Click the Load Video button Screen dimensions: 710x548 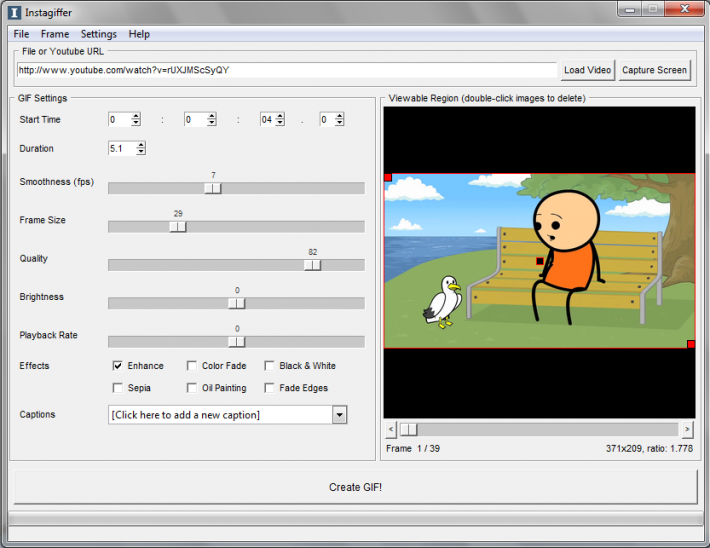tap(587, 70)
